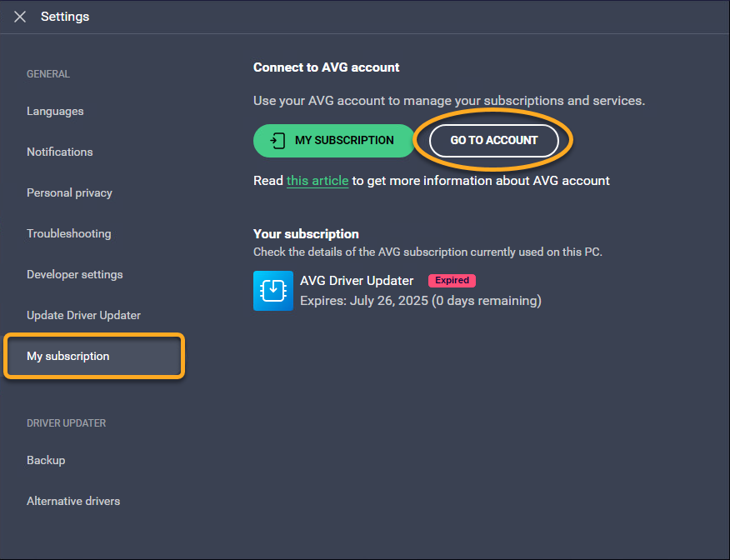
Task: Click the Connect to AVG account heading
Action: 327,67
